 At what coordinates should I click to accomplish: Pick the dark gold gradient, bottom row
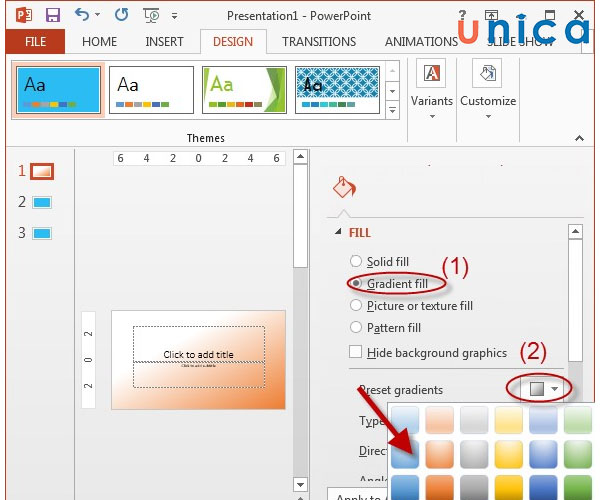click(x=508, y=487)
